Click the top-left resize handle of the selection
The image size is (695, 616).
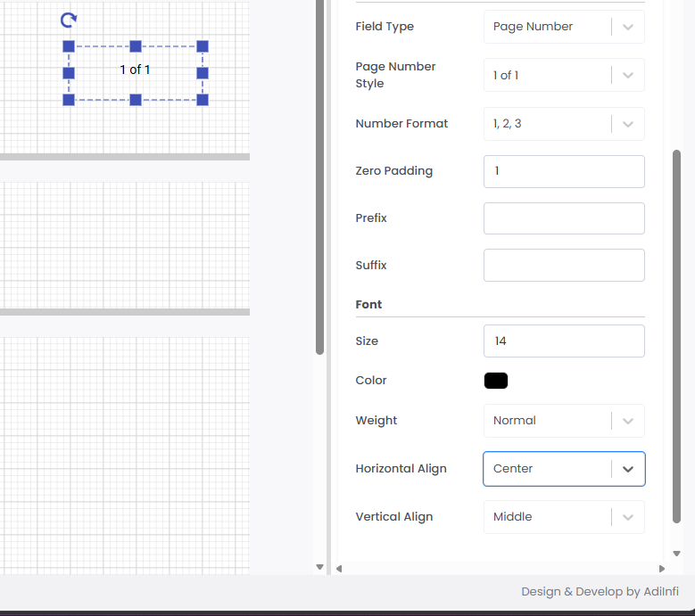pyautogui.click(x=69, y=46)
